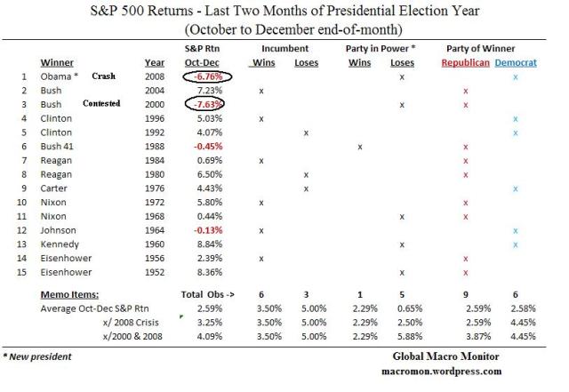Click the Winner column header
The height and width of the screenshot is (392, 569).
57,62
